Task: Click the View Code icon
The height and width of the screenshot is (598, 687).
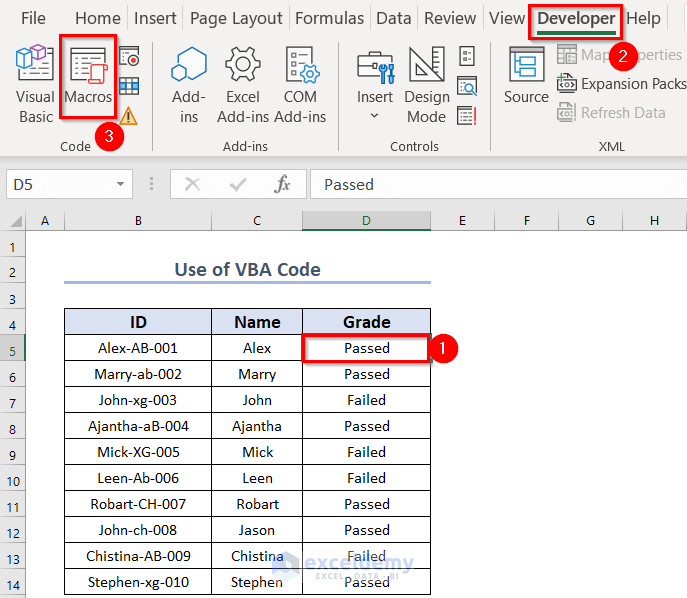Action: [x=467, y=86]
